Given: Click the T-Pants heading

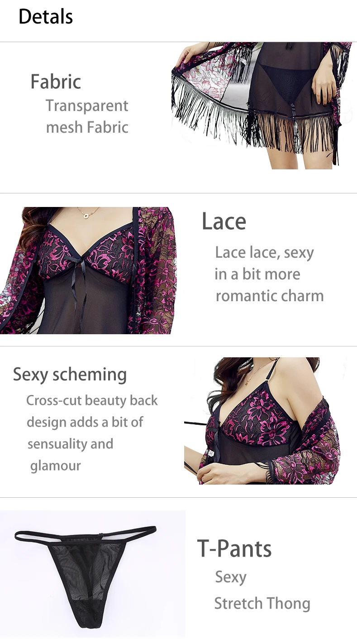Looking at the screenshot, I should pyautogui.click(x=234, y=548).
